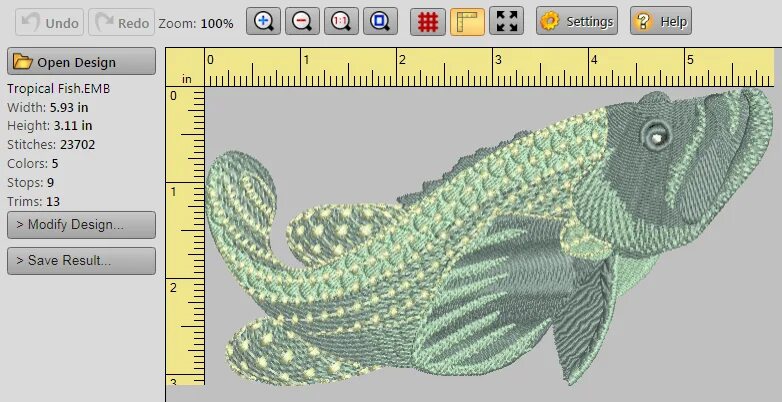Click the horizontal ruler at mark 3
782x402 pixels.
498,60
